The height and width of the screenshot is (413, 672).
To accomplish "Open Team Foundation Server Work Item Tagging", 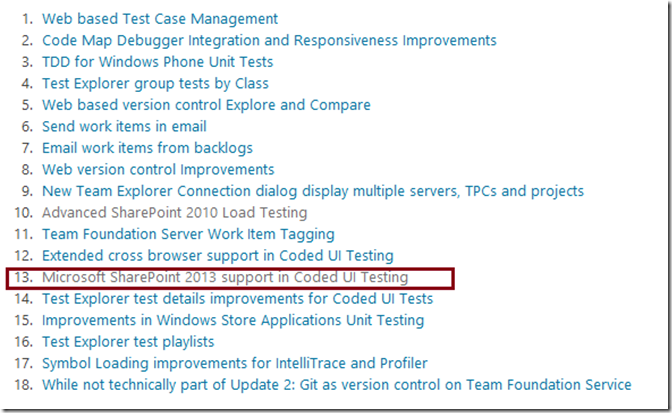I will click(188, 234).
